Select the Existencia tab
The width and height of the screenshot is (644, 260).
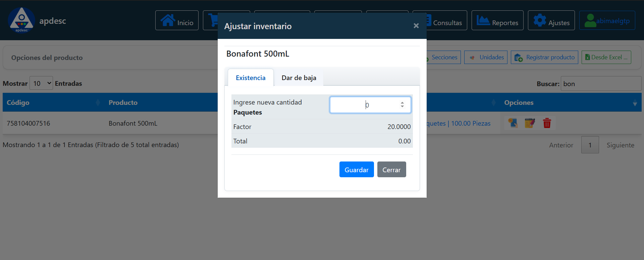point(251,78)
